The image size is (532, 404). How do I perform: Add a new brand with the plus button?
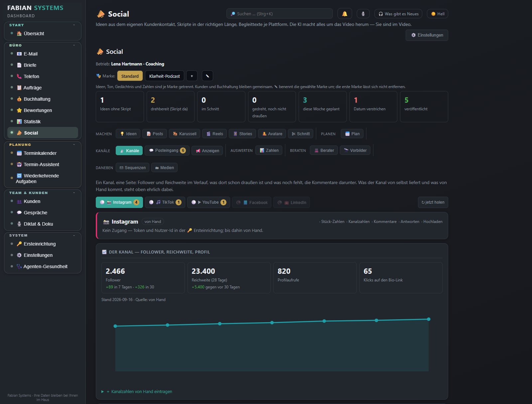point(192,76)
